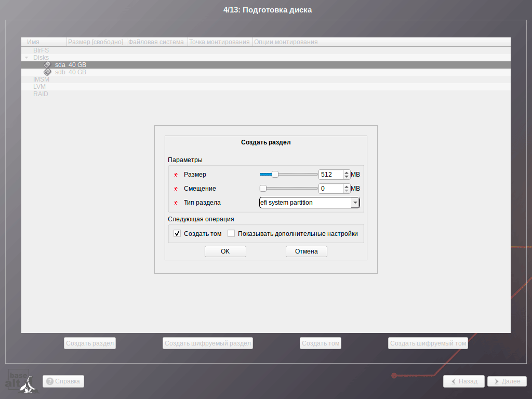Image resolution: width=532 pixels, height=399 pixels.
Task: Click the '4/13: Подготовка диска' heading
Action: [x=268, y=10]
